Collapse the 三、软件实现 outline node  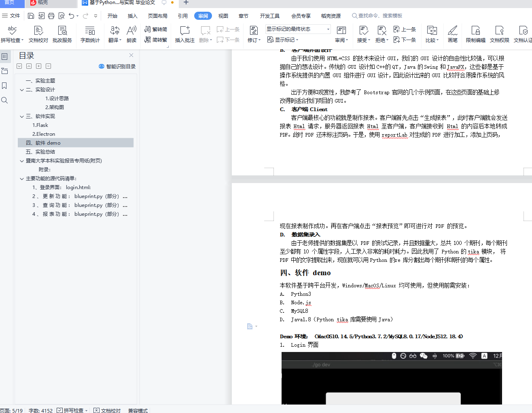click(x=22, y=116)
